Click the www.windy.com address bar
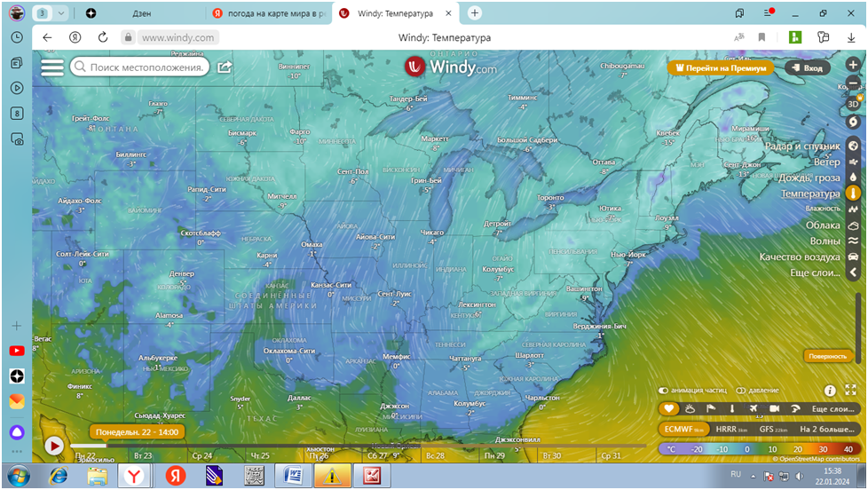Image resolution: width=868 pixels, height=490 pixels. click(178, 37)
